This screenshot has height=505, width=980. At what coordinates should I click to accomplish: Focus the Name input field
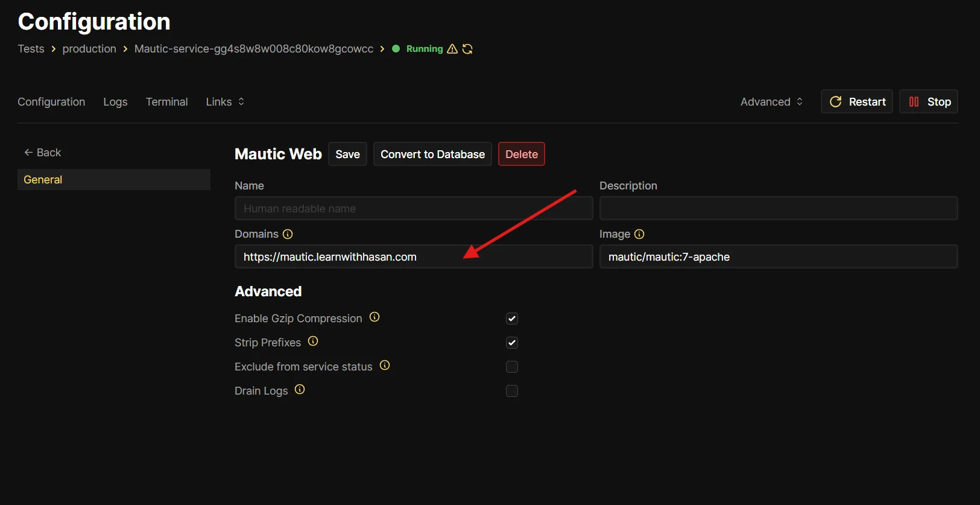coord(414,209)
